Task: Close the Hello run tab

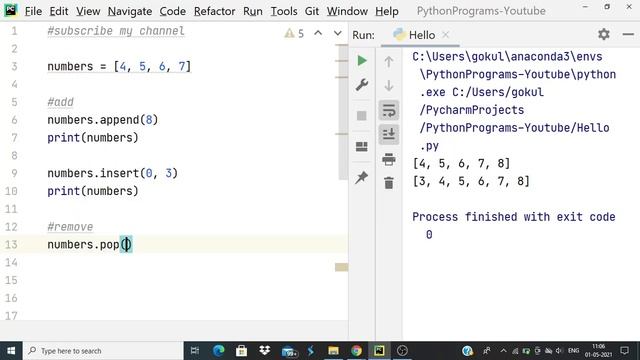Action: (446, 35)
